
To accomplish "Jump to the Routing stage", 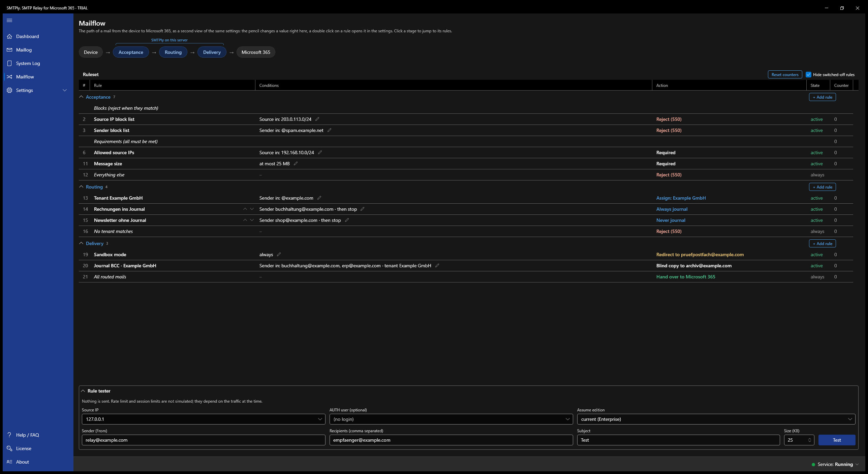I will (x=173, y=52).
